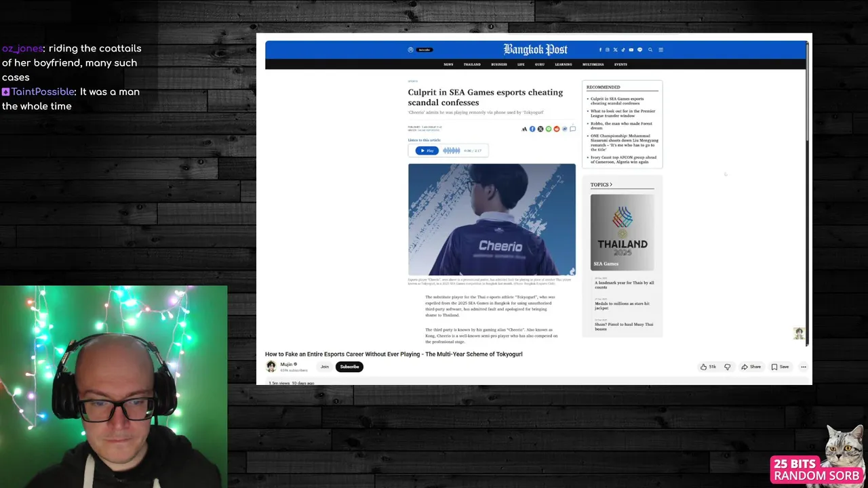Screen dimensions: 868x488
Task: Open the News menu
Action: click(448, 64)
